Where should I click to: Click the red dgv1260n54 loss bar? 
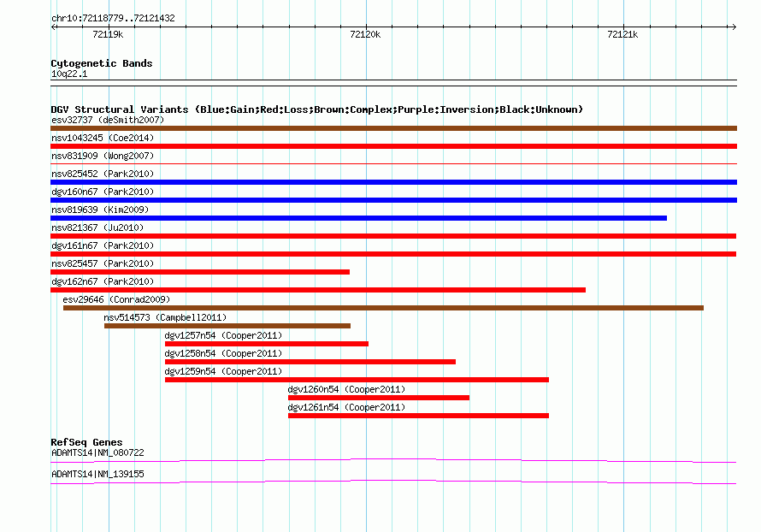(379, 398)
